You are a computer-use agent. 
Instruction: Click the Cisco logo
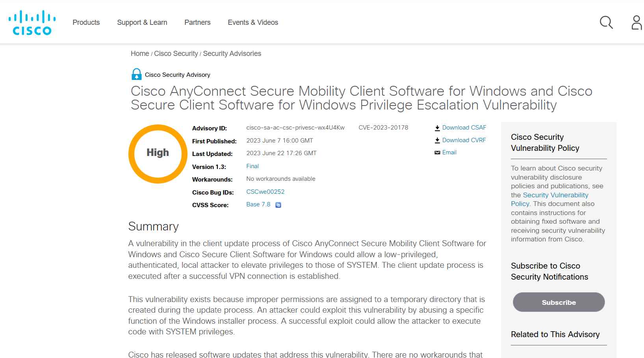pyautogui.click(x=32, y=22)
